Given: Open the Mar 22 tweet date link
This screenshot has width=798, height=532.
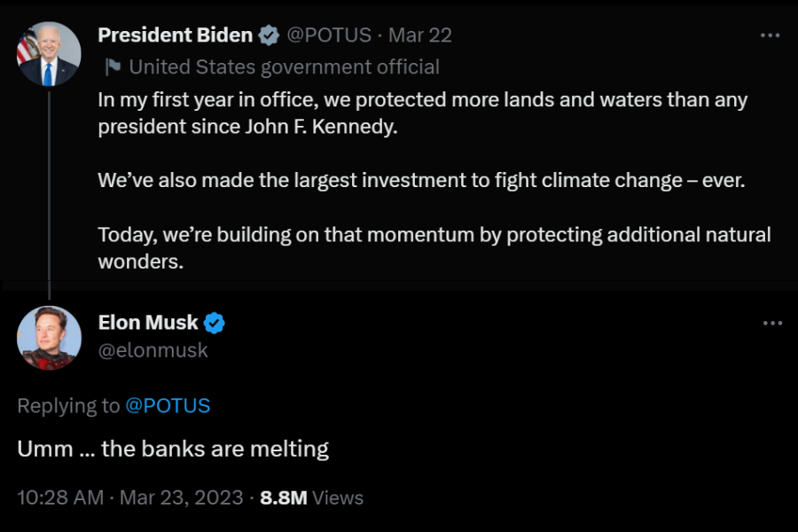Looking at the screenshot, I should pyautogui.click(x=420, y=35).
